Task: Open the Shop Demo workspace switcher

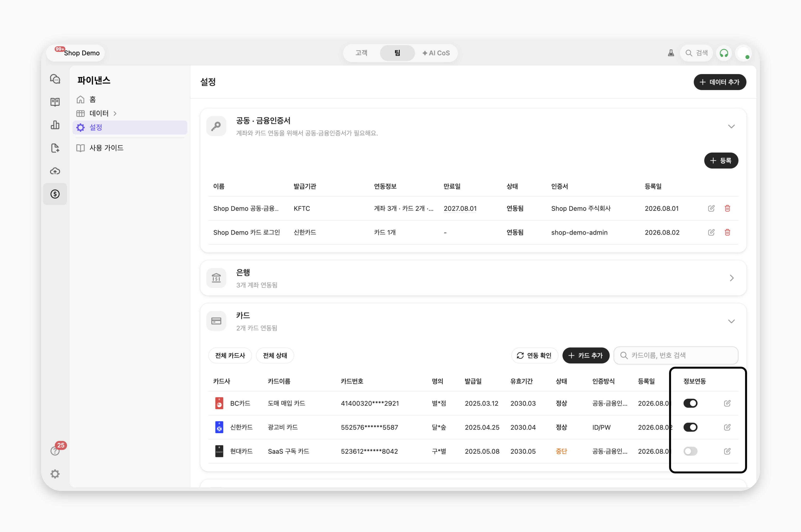Action: 76,53
